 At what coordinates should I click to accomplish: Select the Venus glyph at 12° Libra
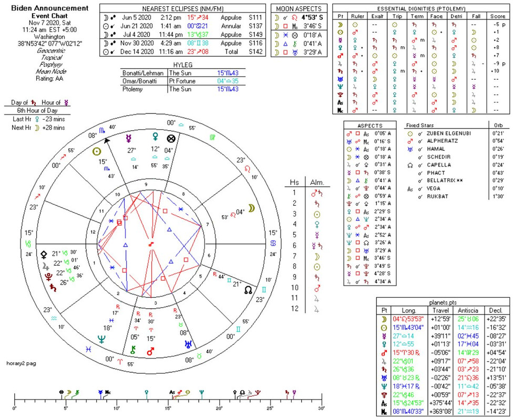[x=156, y=137]
